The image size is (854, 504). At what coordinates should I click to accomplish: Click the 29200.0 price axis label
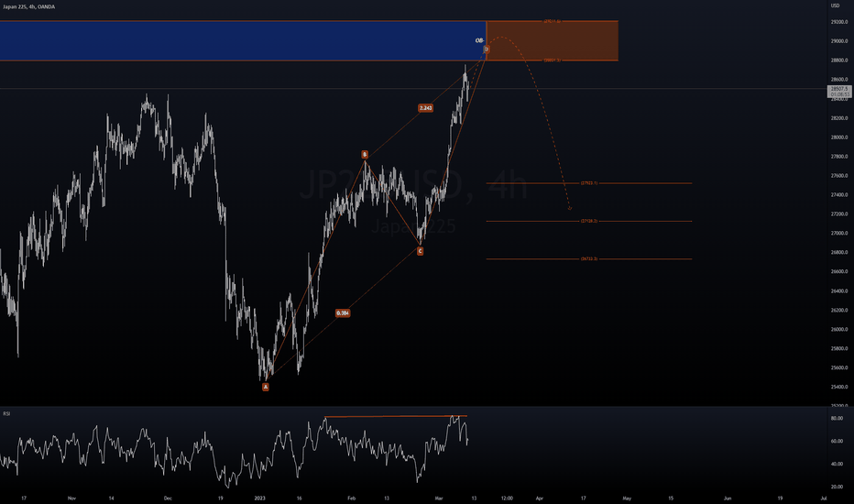click(x=839, y=22)
